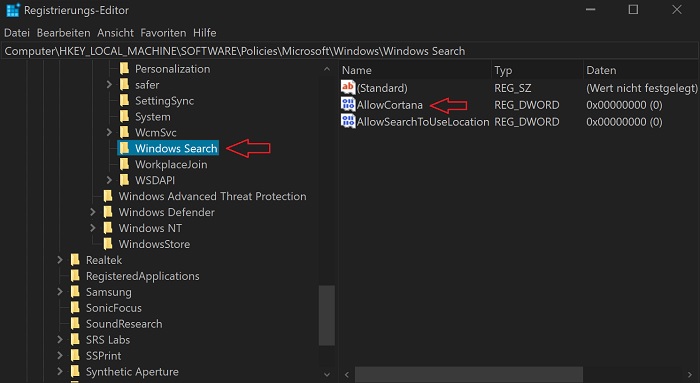Viewport: 700px width, 383px height.
Task: Click the tree pane vertical scrollbar thumb
Action: click(x=327, y=316)
